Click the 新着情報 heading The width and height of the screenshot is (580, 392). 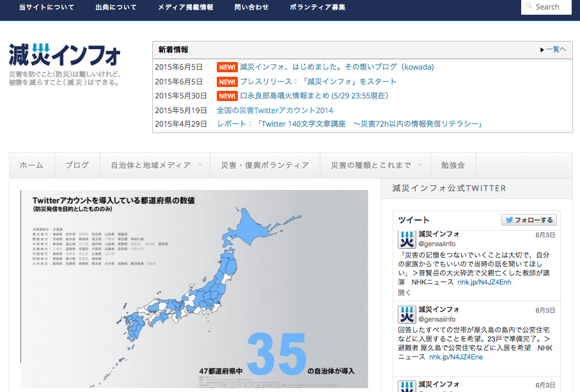173,49
